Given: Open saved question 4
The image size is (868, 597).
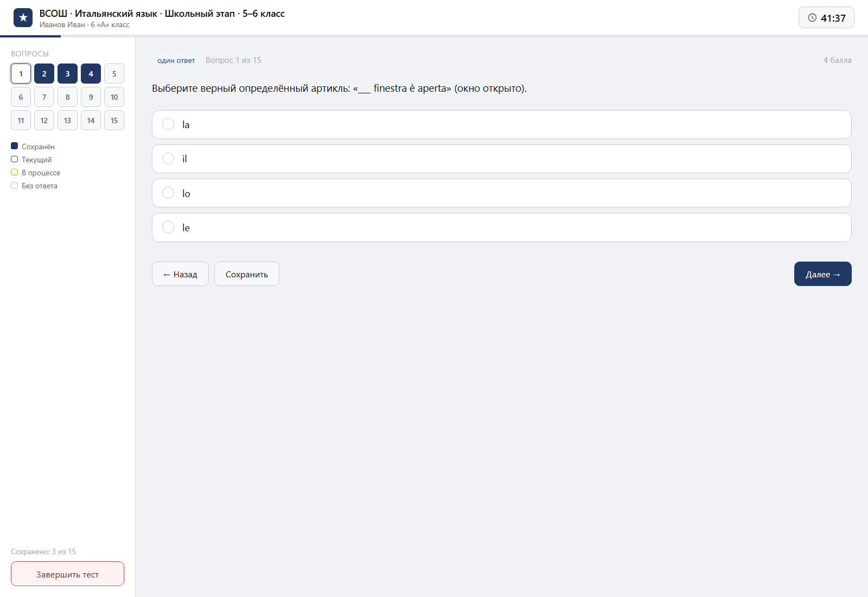Looking at the screenshot, I should 91,74.
